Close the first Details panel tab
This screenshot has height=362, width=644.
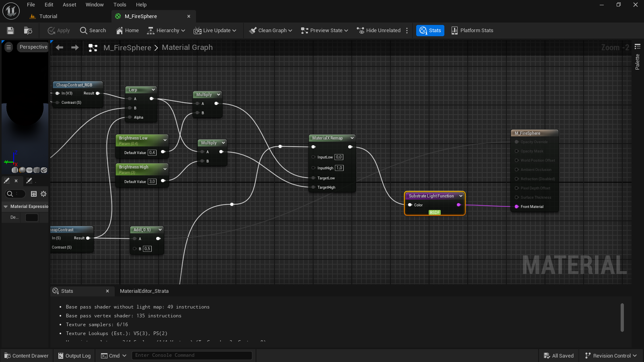pyautogui.click(x=16, y=181)
